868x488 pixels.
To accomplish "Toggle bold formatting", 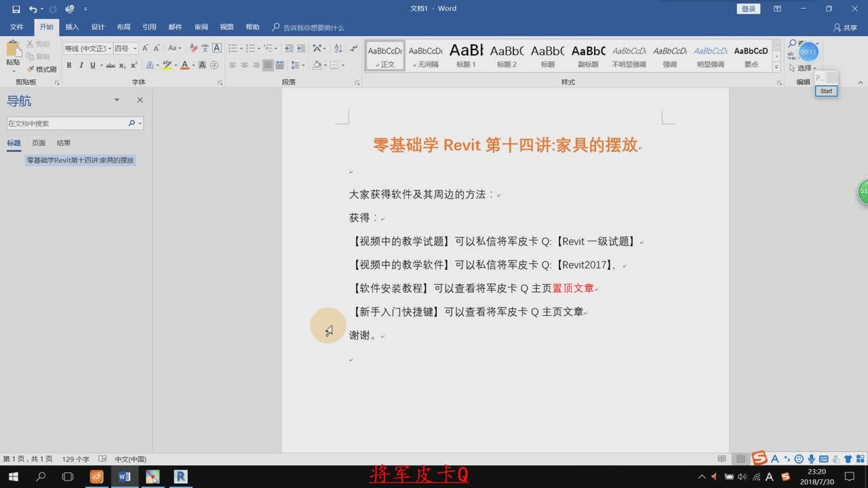I will tap(69, 66).
